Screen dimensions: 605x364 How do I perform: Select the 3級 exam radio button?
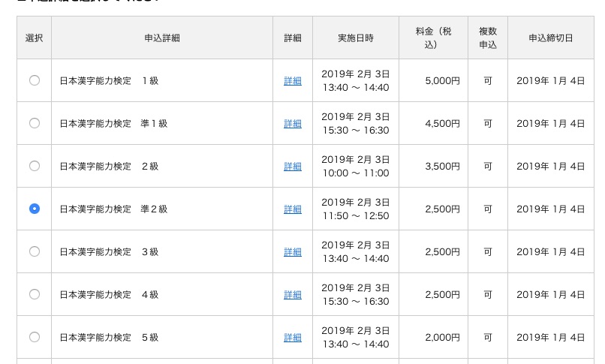[x=35, y=251]
